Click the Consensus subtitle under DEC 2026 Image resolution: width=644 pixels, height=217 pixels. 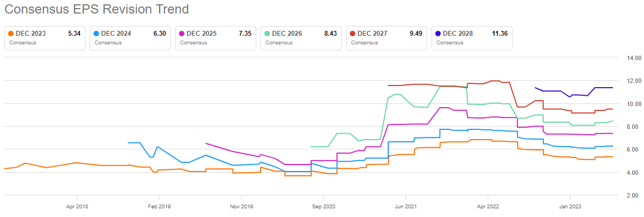pyautogui.click(x=278, y=43)
